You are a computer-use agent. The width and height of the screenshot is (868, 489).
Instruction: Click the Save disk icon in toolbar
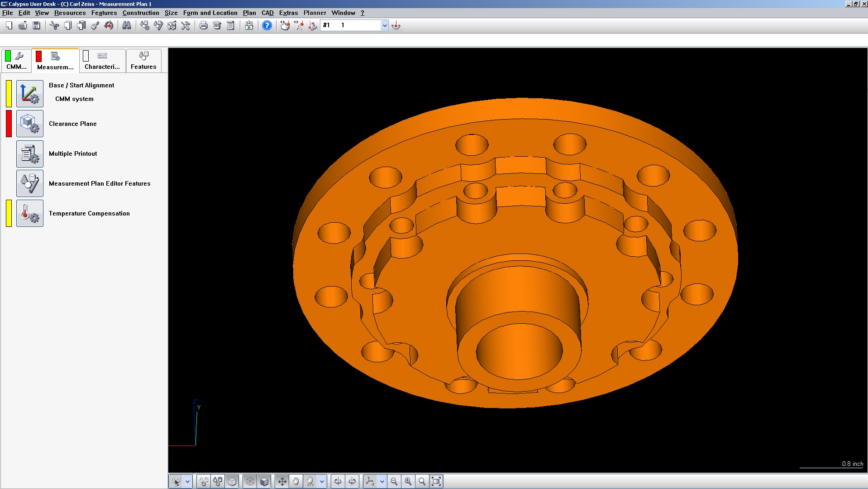(x=37, y=26)
